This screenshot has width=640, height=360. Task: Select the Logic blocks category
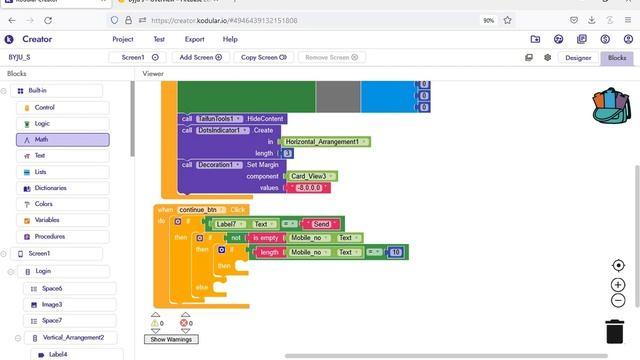62,123
